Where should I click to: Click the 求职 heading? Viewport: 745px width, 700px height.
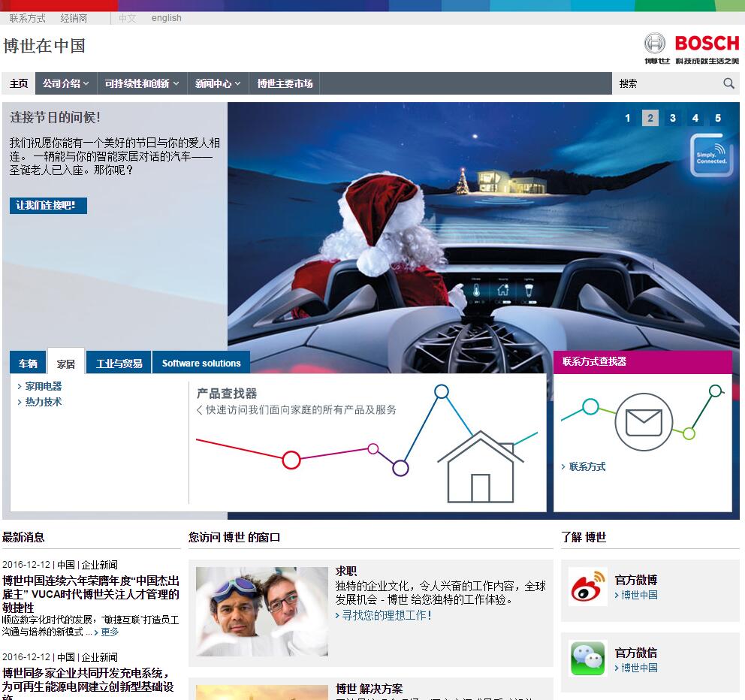point(346,572)
